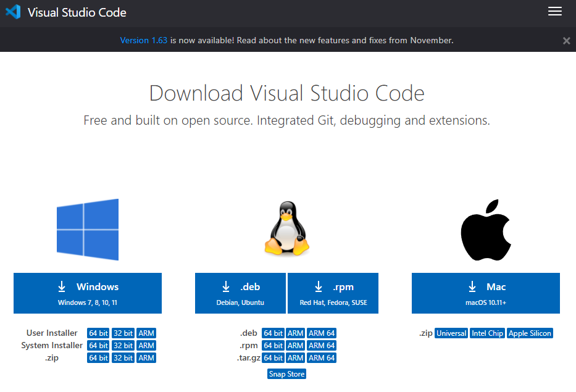The image size is (576, 392).
Task: Get Windows User Installer 32 bit
Action: click(123, 333)
